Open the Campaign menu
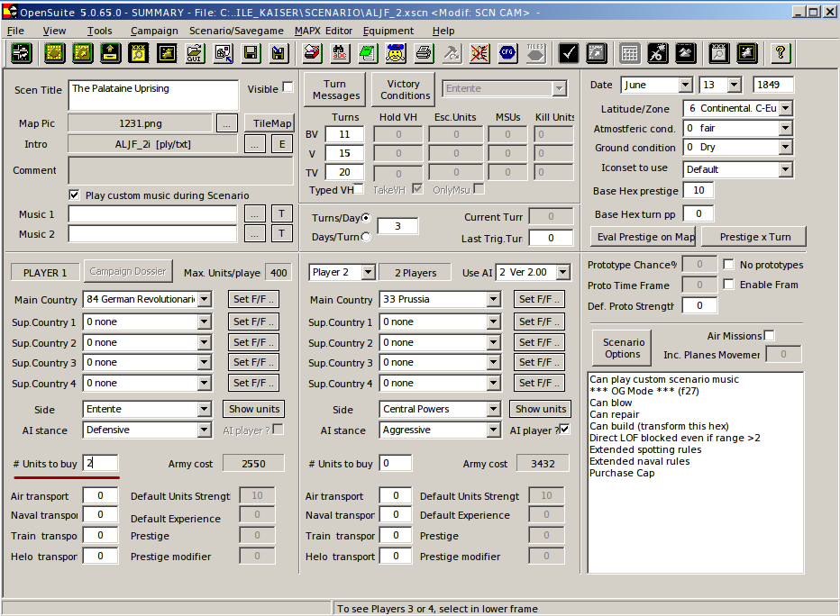Screen dimensions: 840x616 point(154,31)
